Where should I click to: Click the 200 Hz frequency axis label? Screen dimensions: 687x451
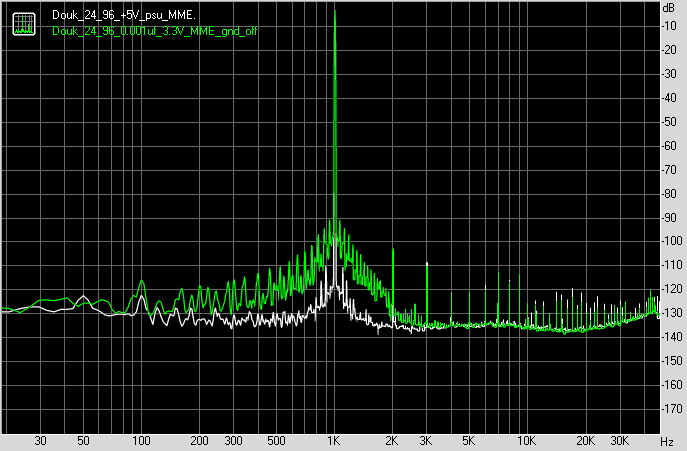pyautogui.click(x=199, y=440)
